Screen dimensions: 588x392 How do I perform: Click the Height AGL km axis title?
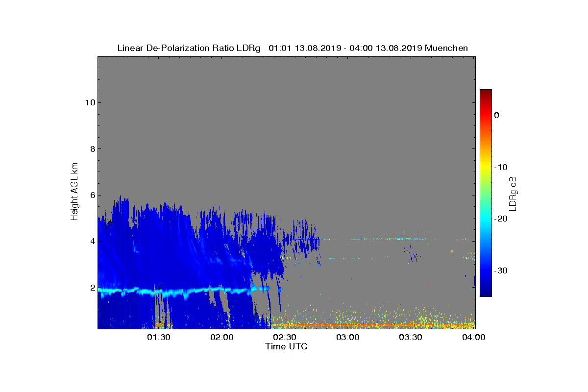point(74,192)
